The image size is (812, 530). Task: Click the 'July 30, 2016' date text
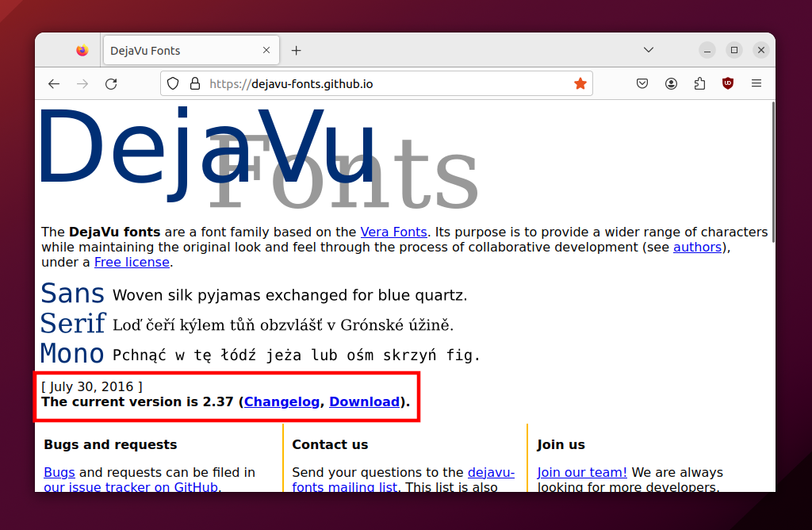pyautogui.click(x=92, y=386)
